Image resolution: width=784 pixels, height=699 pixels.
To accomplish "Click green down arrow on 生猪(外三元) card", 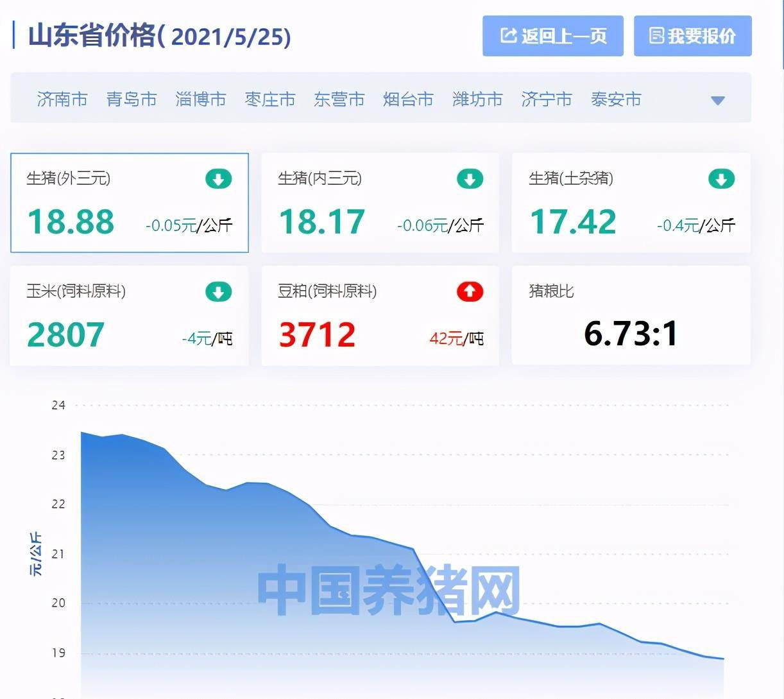I will coord(219,179).
